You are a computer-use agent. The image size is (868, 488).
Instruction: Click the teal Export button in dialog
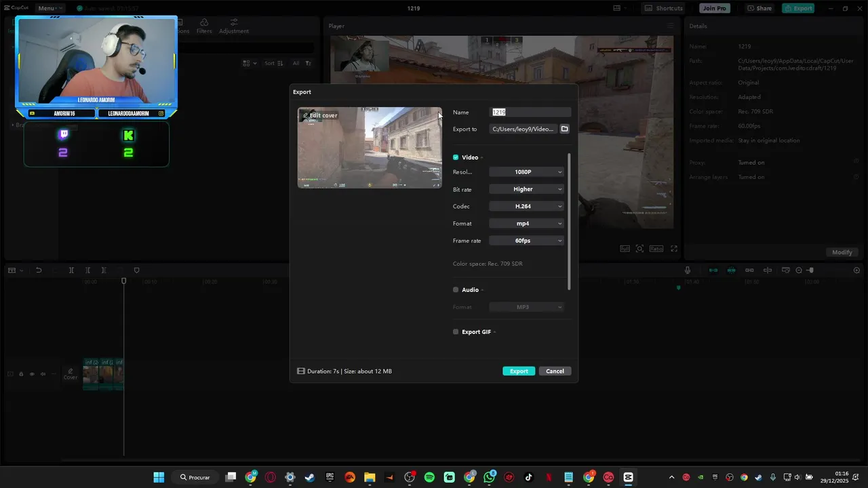[x=519, y=371]
